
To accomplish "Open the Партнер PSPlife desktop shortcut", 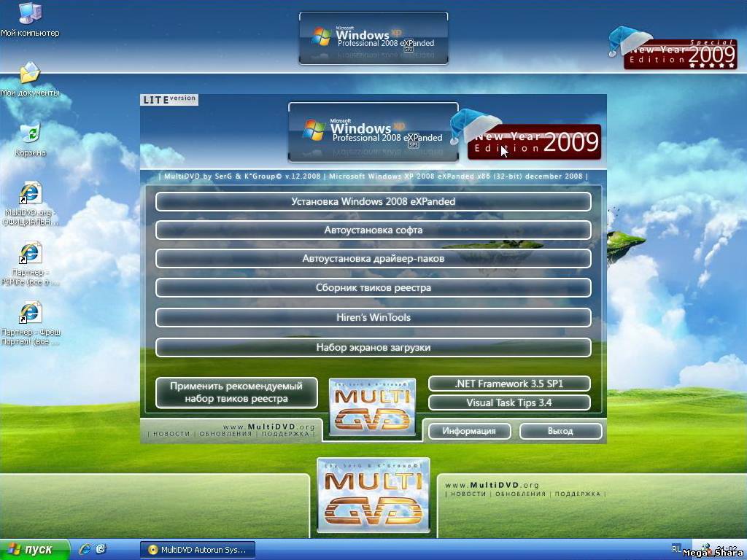I will click(x=30, y=263).
